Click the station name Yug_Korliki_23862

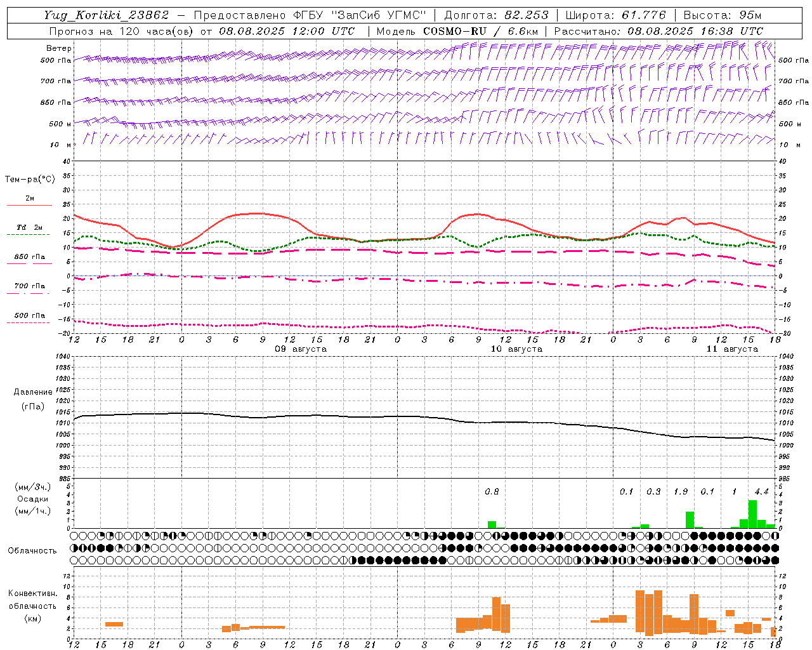[107, 15]
